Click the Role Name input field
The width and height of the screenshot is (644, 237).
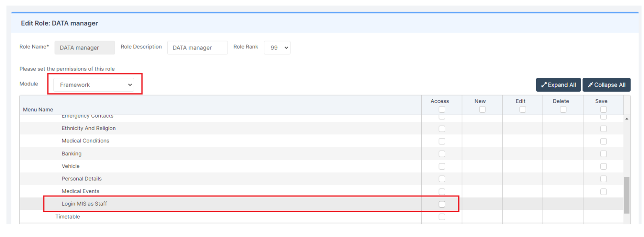85,48
